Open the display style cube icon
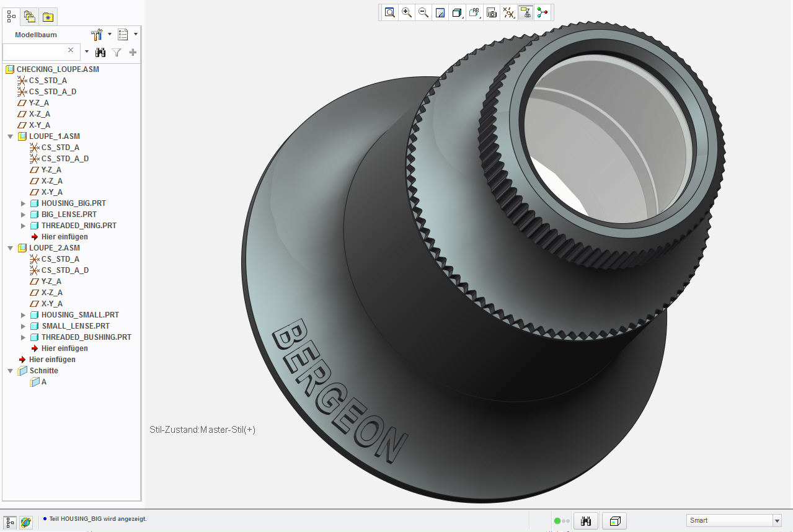The image size is (793, 532). tap(457, 12)
